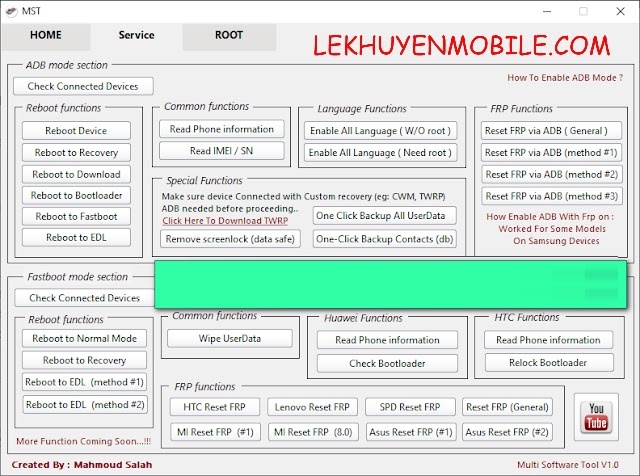
Task: Open How To Enable ADB Mode link
Action: pyautogui.click(x=565, y=78)
